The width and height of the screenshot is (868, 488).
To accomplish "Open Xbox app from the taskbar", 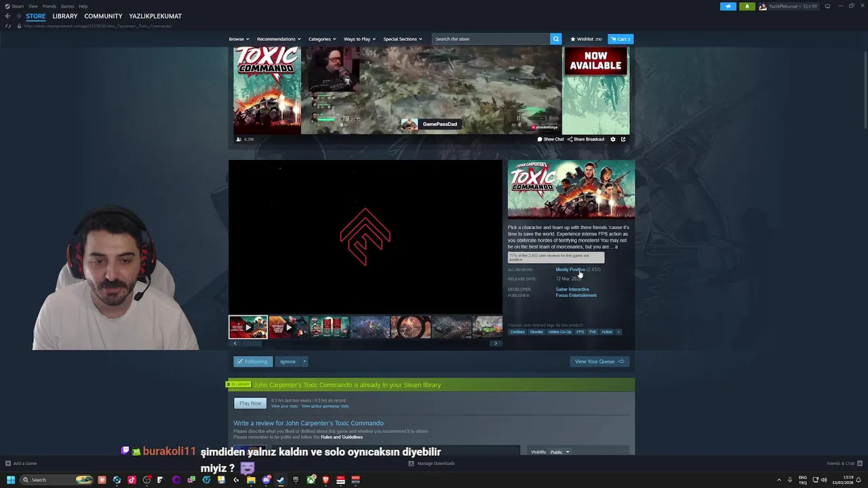I will point(311,480).
